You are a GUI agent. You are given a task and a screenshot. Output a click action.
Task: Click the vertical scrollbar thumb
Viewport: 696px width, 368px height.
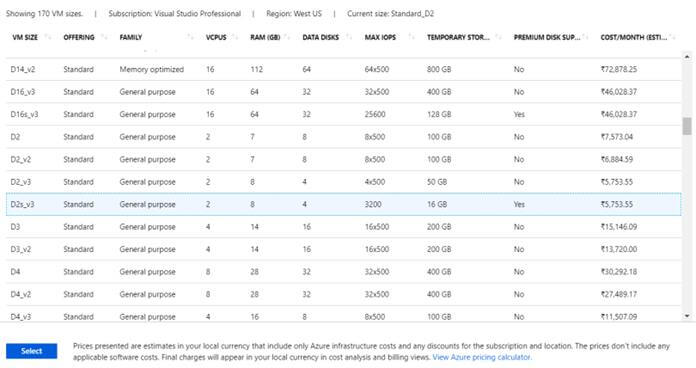click(687, 126)
